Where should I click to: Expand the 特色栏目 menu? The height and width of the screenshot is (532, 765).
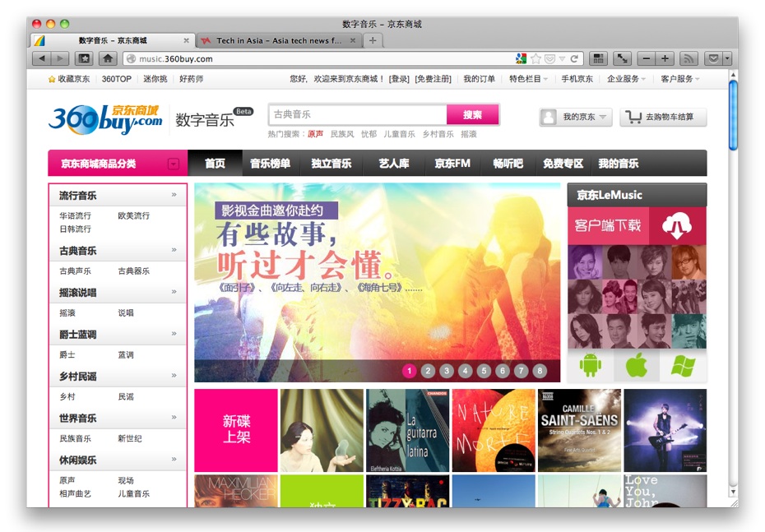point(528,79)
